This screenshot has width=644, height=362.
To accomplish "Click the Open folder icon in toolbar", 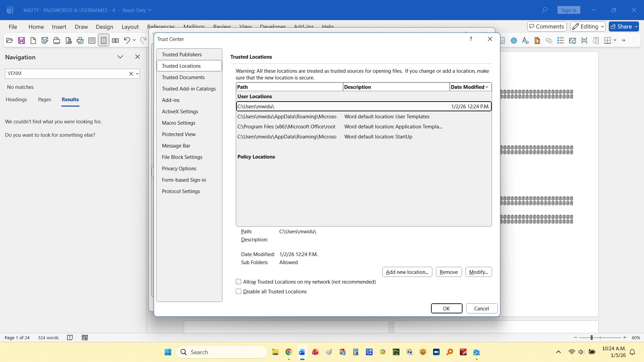I will click(9, 41).
